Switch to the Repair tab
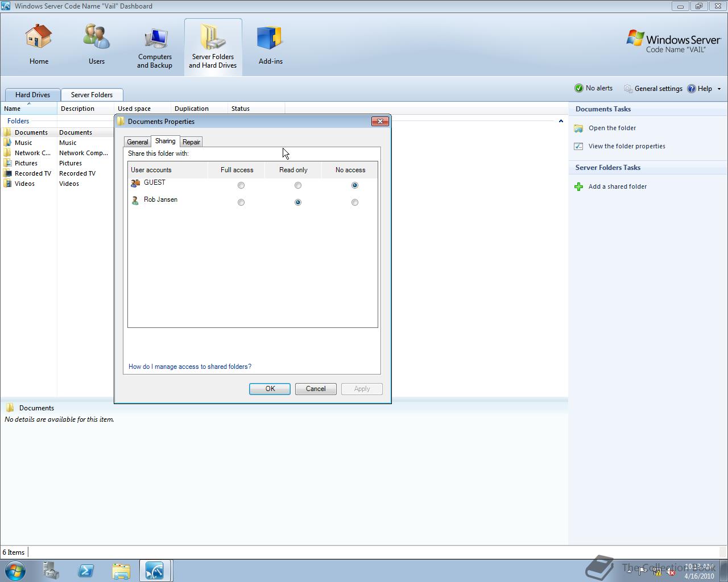This screenshot has height=582, width=728. (x=191, y=142)
